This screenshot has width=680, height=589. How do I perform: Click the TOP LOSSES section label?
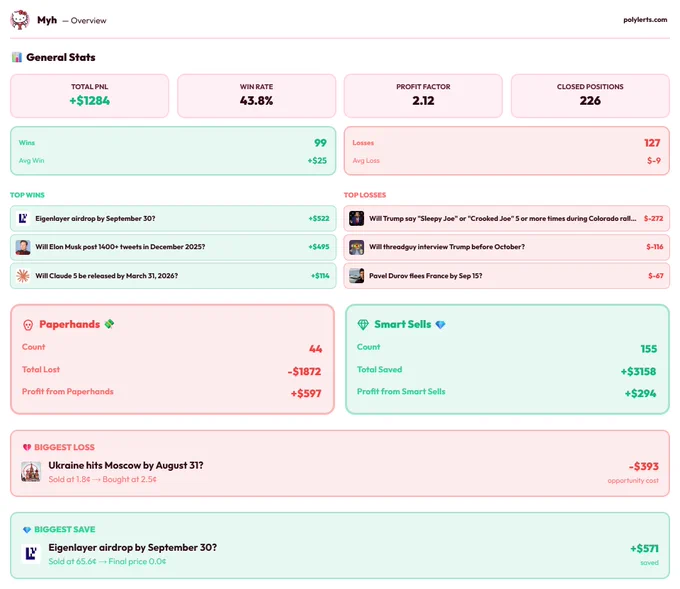click(x=365, y=195)
